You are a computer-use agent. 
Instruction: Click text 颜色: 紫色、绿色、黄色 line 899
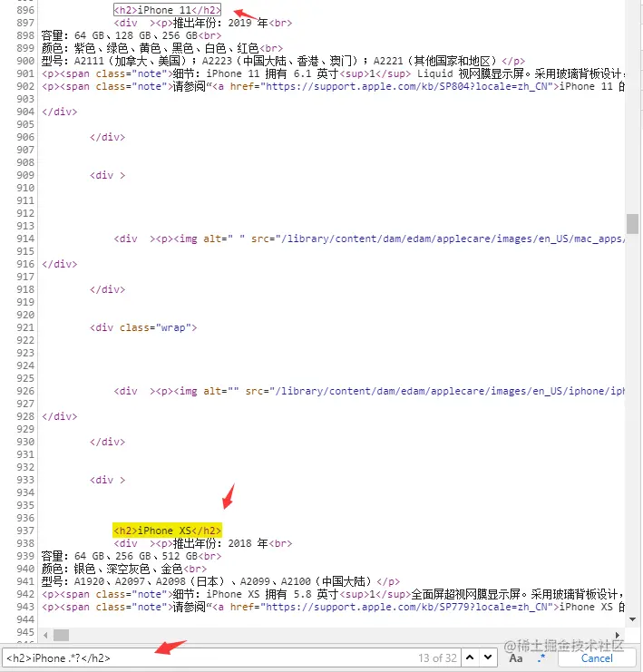[x=150, y=48]
